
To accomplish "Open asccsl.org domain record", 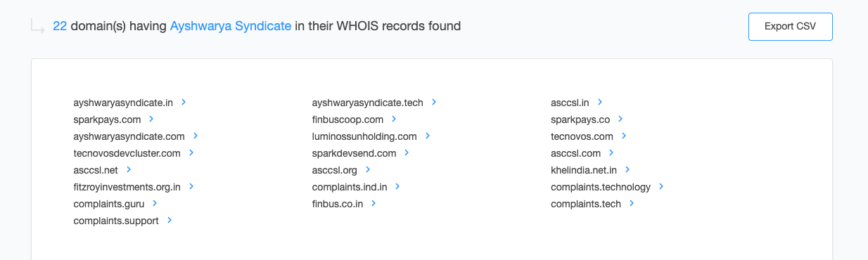I will click(x=335, y=170).
